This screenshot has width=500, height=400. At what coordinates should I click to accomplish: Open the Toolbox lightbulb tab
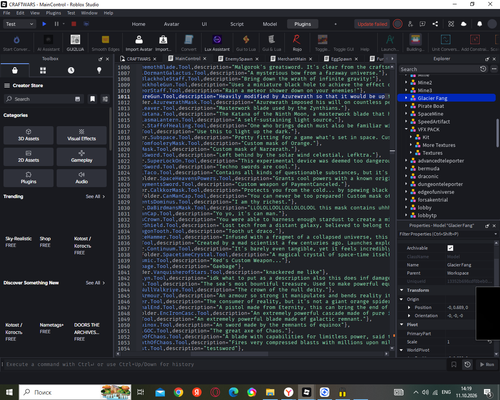[x=99, y=70]
